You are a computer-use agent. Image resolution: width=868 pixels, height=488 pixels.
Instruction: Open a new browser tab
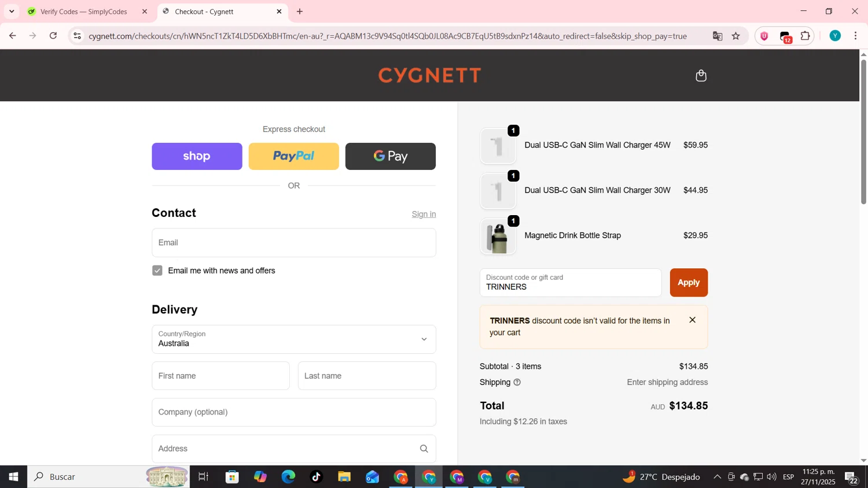click(300, 12)
